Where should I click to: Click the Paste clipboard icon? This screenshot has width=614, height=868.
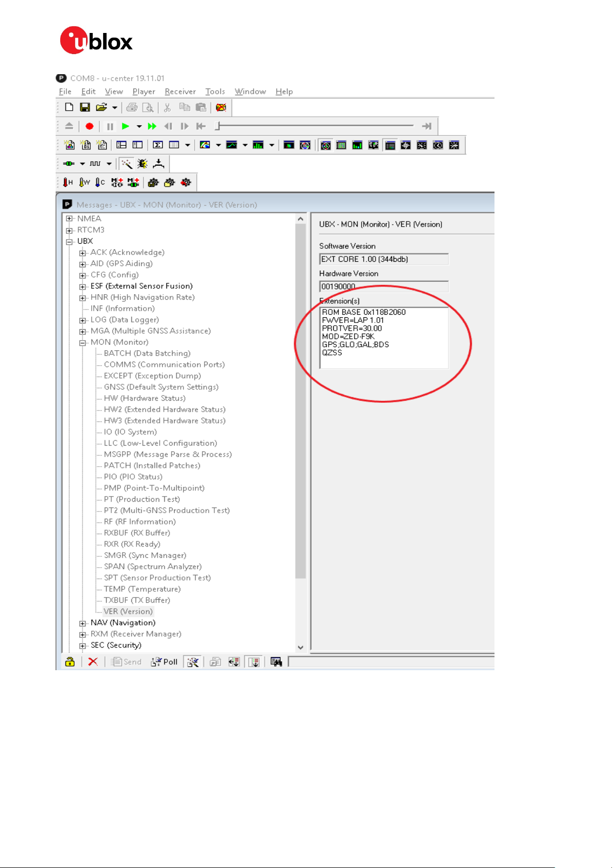coord(201,107)
